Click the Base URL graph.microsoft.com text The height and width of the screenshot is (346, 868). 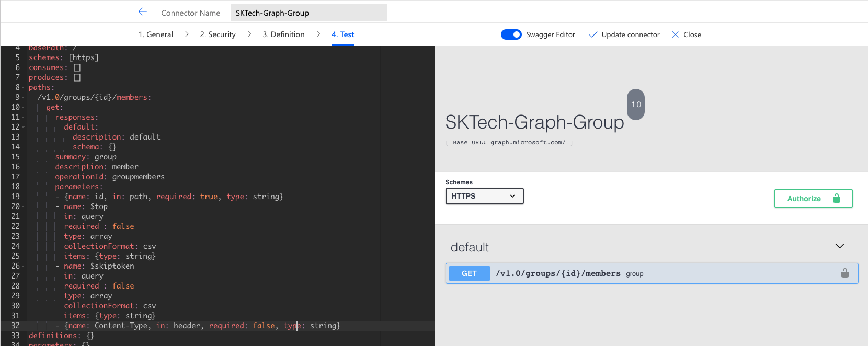click(509, 142)
